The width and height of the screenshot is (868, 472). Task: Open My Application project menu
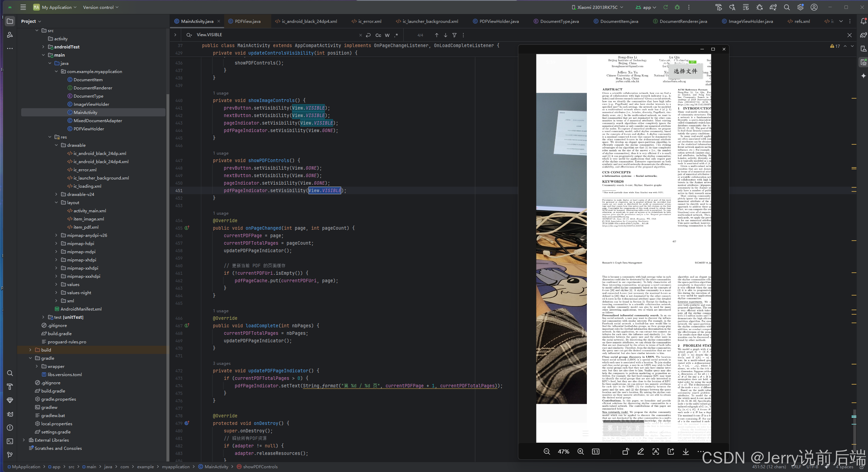point(55,7)
